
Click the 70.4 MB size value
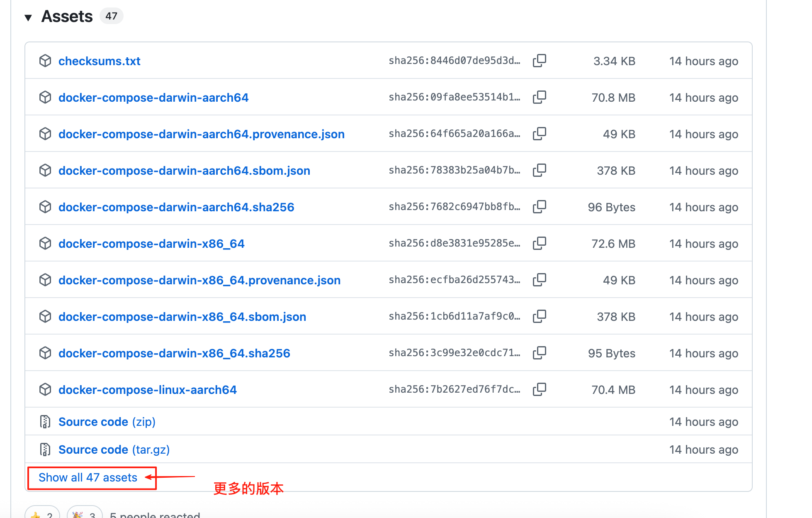click(613, 390)
